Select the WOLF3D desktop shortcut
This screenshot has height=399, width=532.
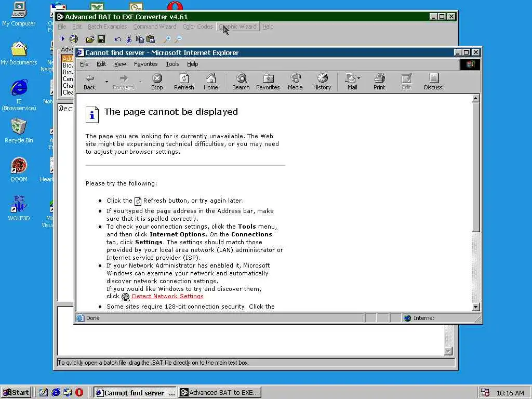[19, 209]
